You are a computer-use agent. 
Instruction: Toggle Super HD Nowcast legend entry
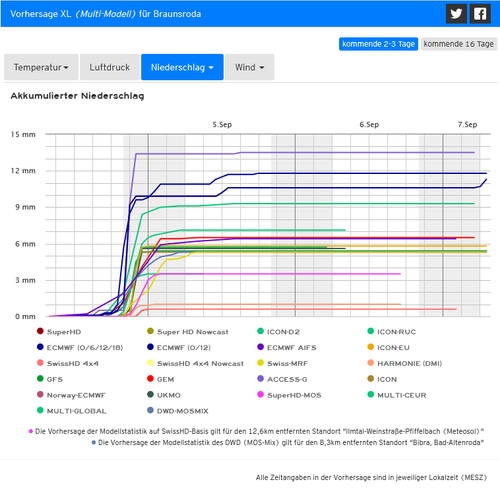point(188,332)
